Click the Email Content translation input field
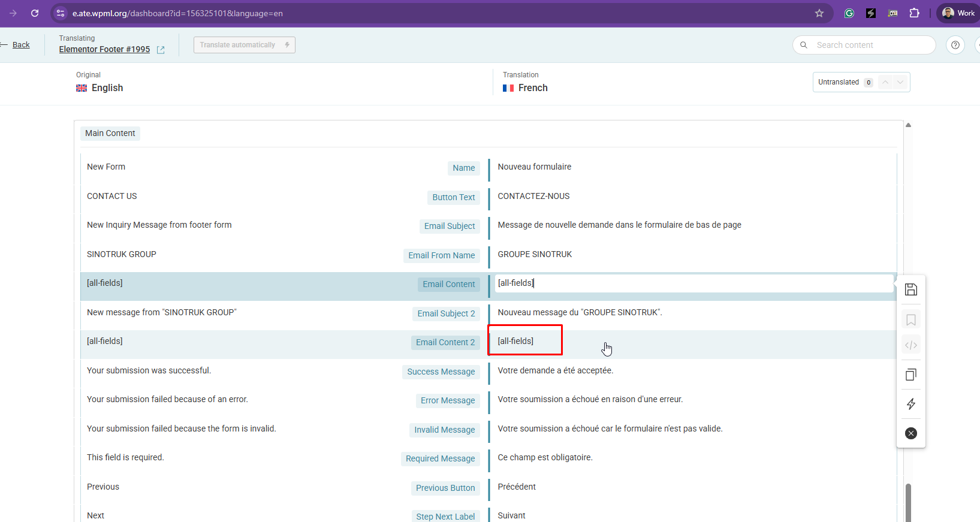Image resolution: width=980 pixels, height=522 pixels. (x=694, y=283)
